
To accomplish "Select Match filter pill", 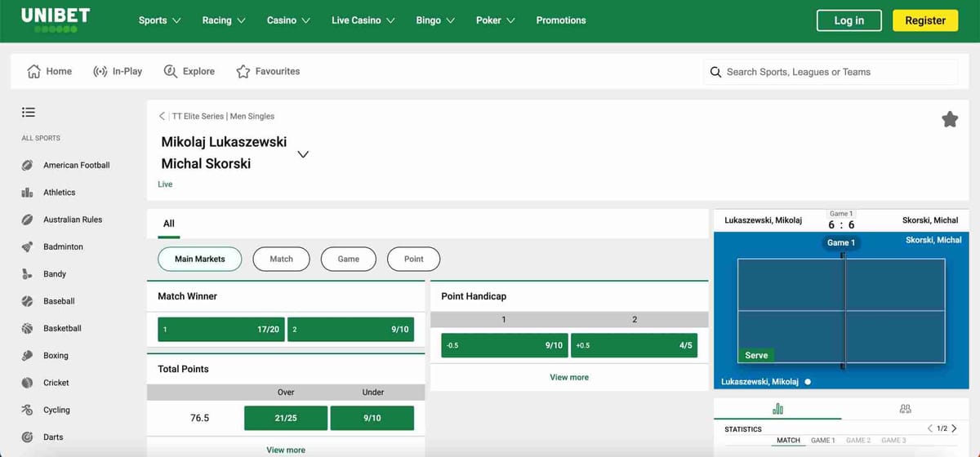I will [x=281, y=259].
